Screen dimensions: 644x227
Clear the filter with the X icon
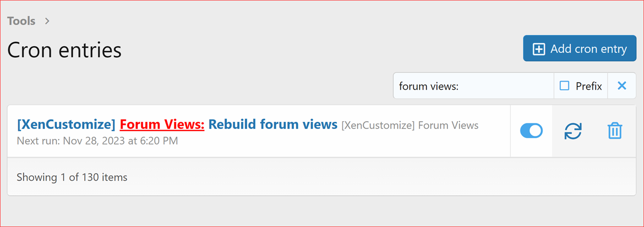[622, 86]
